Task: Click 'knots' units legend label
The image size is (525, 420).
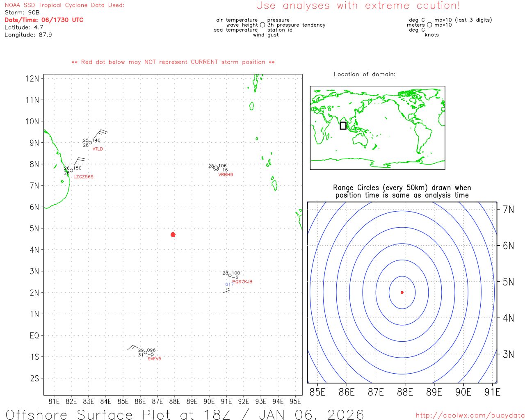Action: (x=432, y=35)
